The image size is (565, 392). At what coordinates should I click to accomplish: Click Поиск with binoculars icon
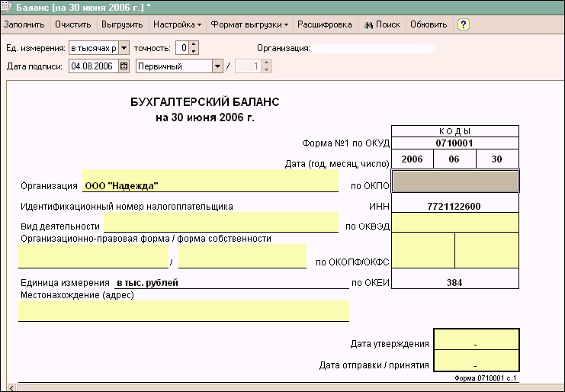(382, 24)
